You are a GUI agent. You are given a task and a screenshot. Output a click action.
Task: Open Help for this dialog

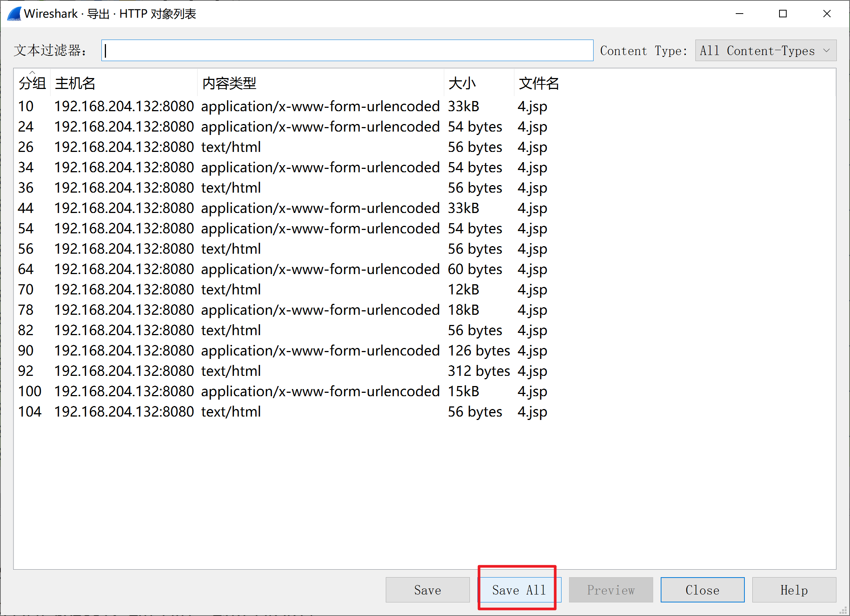794,590
